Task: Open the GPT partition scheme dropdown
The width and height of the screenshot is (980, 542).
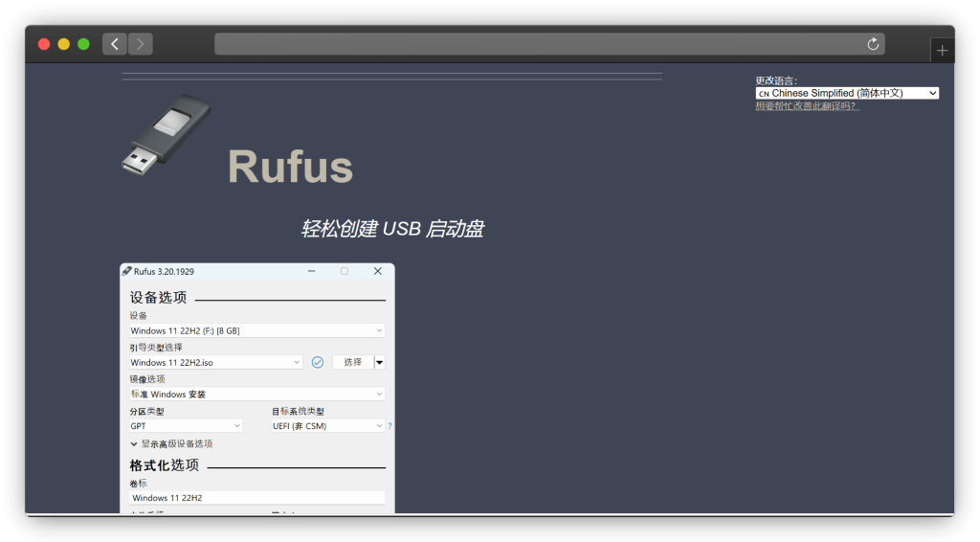Action: pos(186,425)
